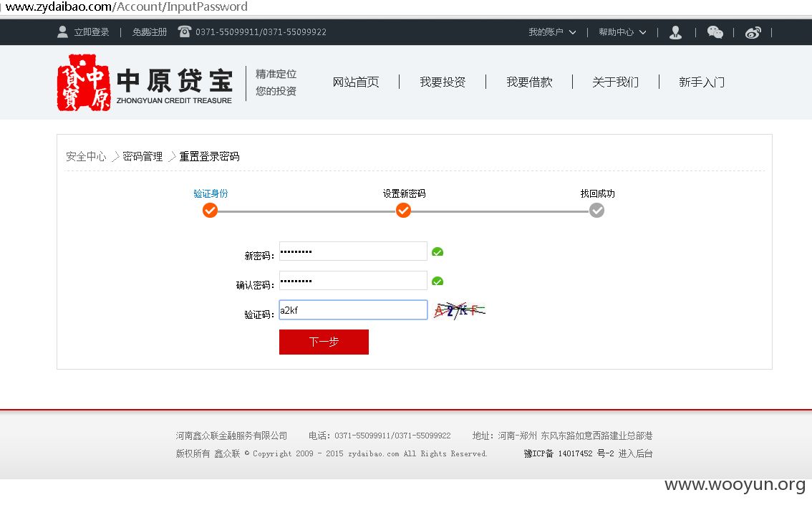
Task: Click the 设置新密码 step check icon
Action: [x=403, y=211]
